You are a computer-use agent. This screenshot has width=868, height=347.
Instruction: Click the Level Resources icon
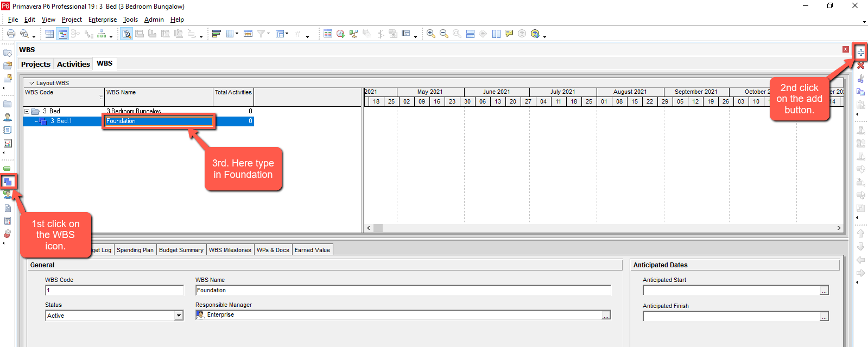354,34
